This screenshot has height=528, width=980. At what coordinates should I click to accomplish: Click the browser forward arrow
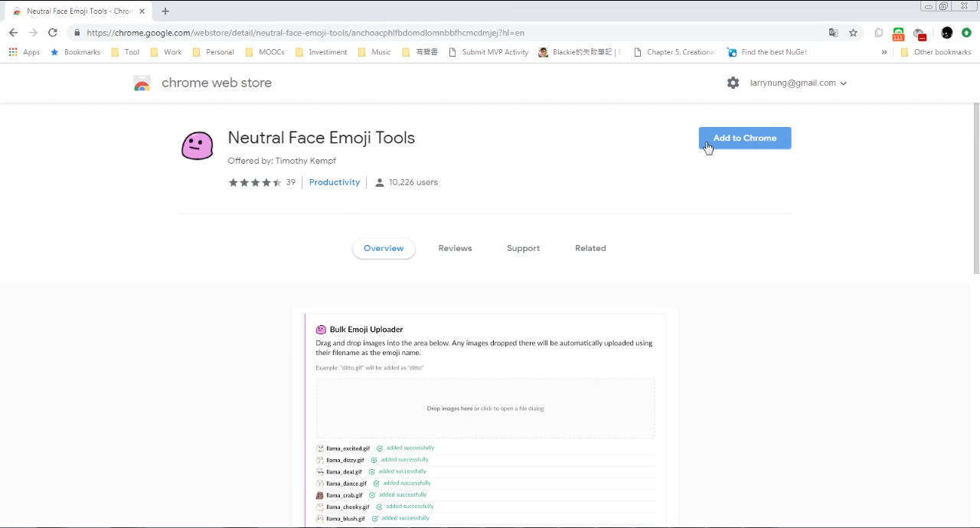[33, 33]
